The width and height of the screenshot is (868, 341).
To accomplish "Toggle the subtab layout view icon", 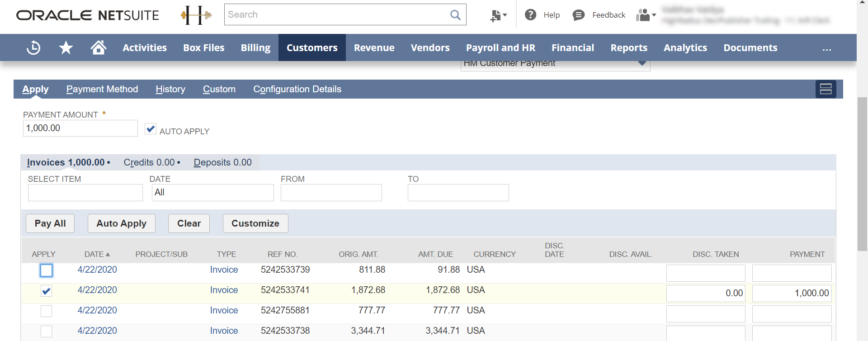I will (826, 89).
